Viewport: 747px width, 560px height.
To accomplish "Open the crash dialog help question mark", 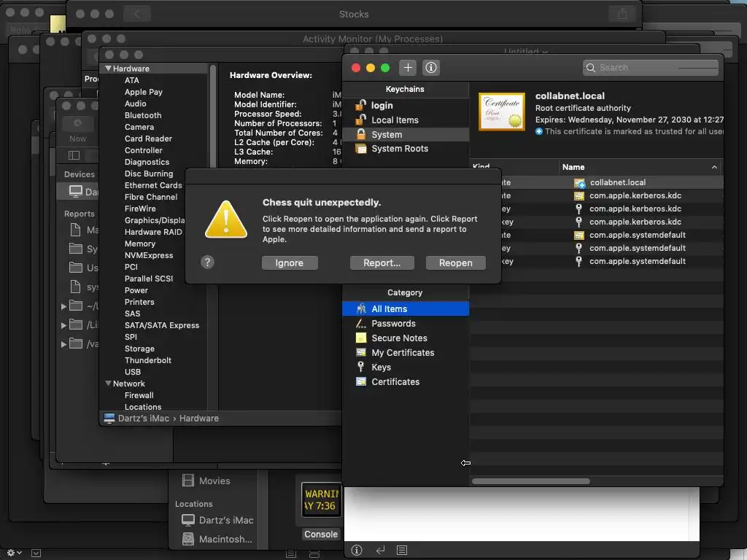I will (x=207, y=262).
